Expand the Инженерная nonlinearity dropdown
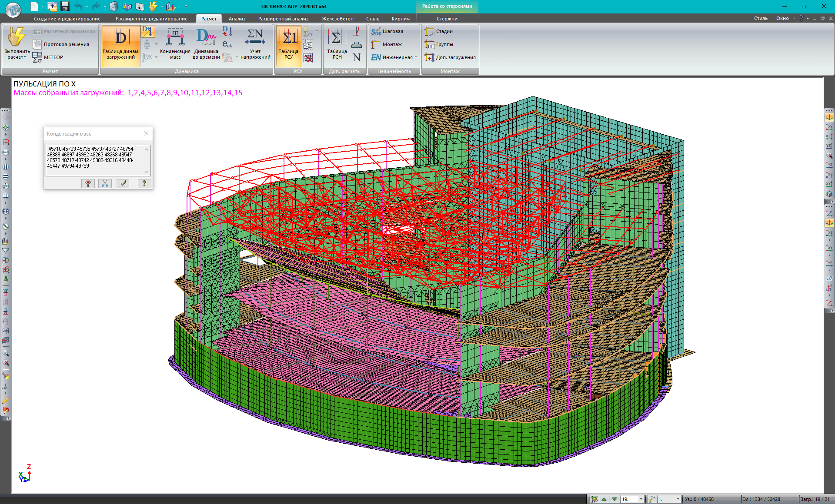835x504 pixels. pos(416,57)
